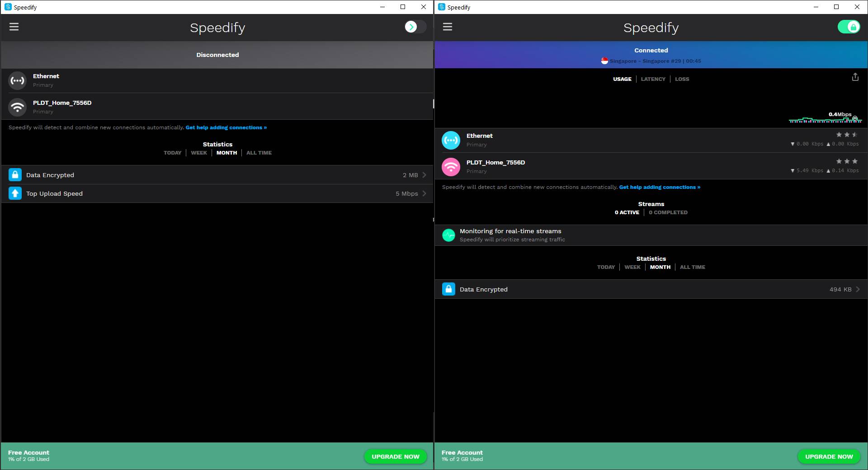Viewport: 868px width, 470px height.
Task: Turn on the connection toggle in left window
Action: 415,27
